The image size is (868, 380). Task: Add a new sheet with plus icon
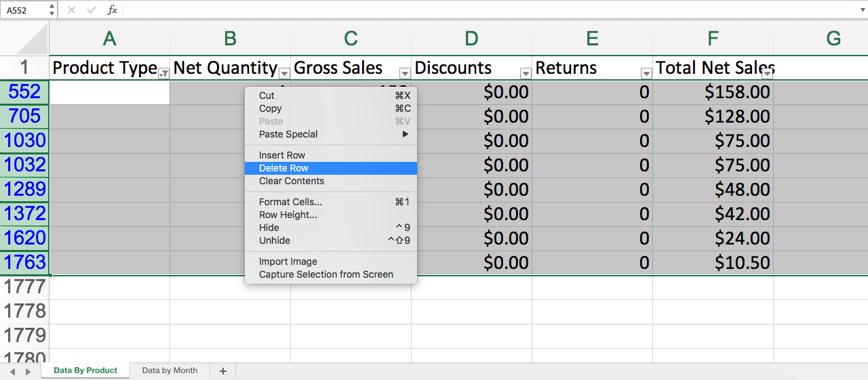pos(222,371)
